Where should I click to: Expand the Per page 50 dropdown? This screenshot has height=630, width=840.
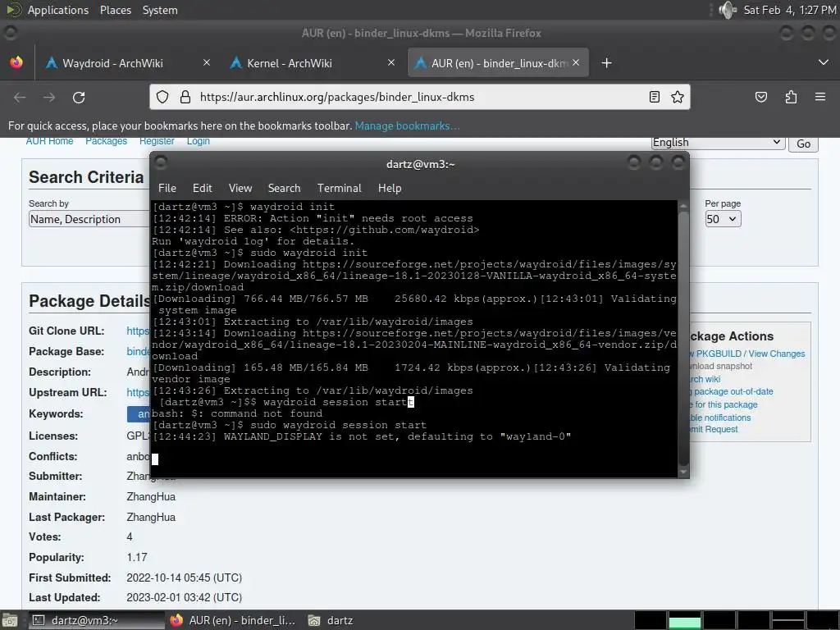pyautogui.click(x=723, y=219)
